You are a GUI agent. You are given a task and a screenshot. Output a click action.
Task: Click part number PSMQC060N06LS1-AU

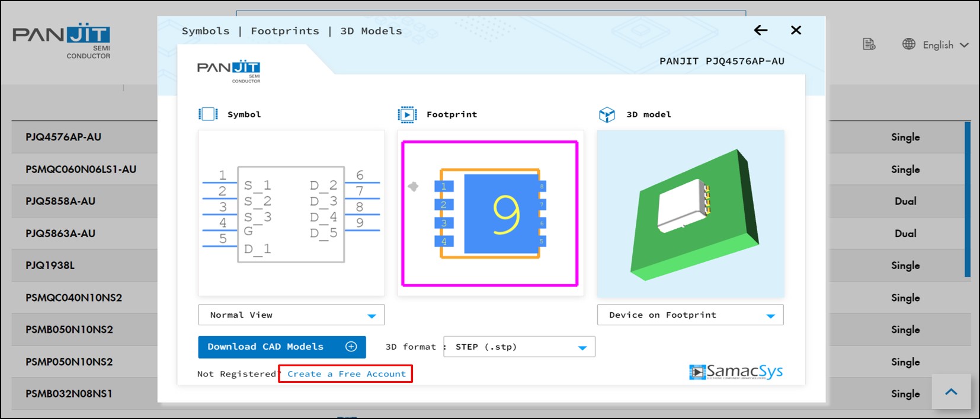tap(81, 169)
